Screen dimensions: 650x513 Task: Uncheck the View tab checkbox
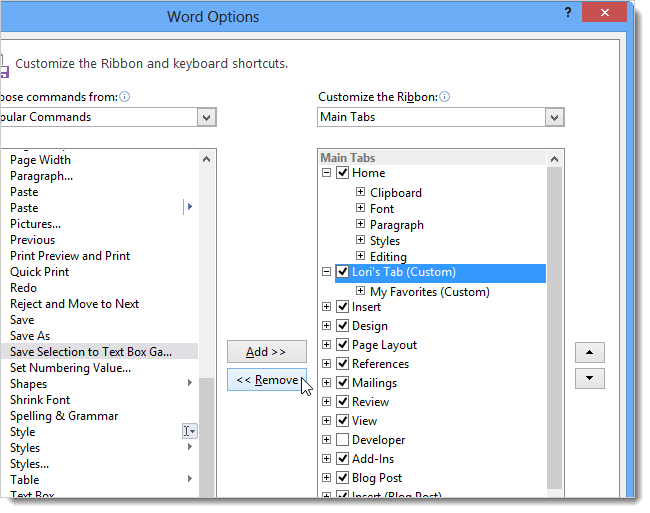pos(342,421)
